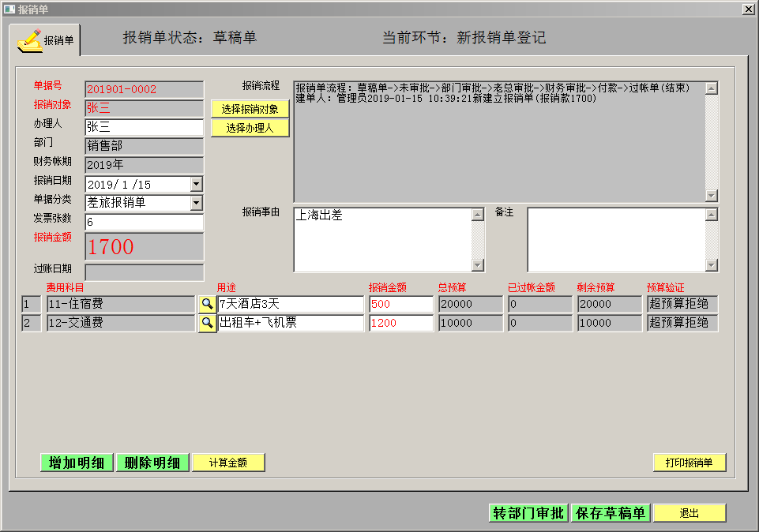Image resolution: width=759 pixels, height=532 pixels.
Task: Click 超预算拒绝 in 住宿费 row
Action: pyautogui.click(x=682, y=304)
